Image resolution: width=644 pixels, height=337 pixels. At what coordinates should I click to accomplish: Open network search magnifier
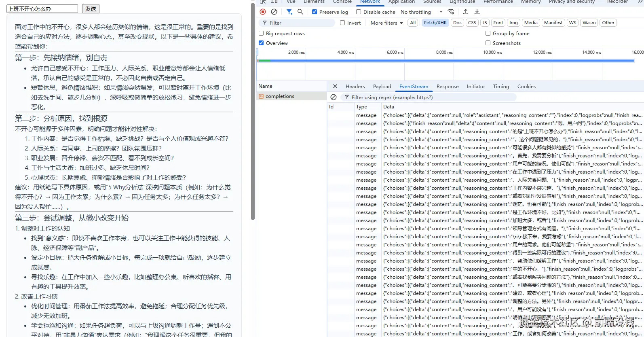point(300,12)
